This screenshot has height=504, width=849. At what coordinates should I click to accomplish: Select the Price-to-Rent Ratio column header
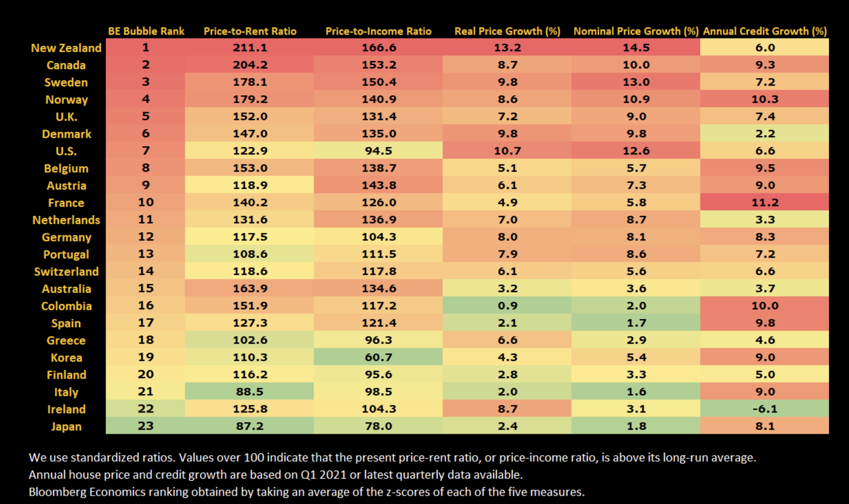pyautogui.click(x=250, y=31)
